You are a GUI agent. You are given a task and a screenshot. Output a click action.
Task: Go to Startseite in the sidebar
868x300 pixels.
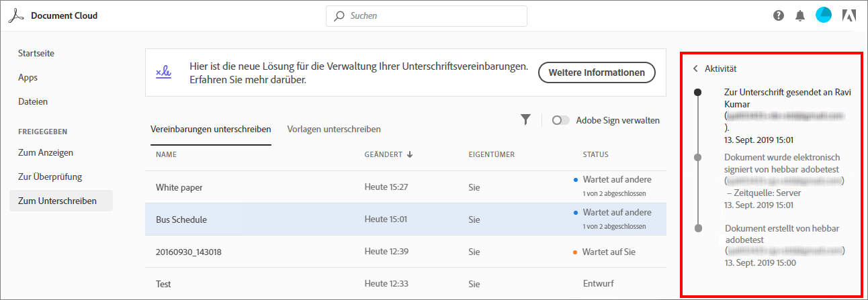pyautogui.click(x=36, y=53)
